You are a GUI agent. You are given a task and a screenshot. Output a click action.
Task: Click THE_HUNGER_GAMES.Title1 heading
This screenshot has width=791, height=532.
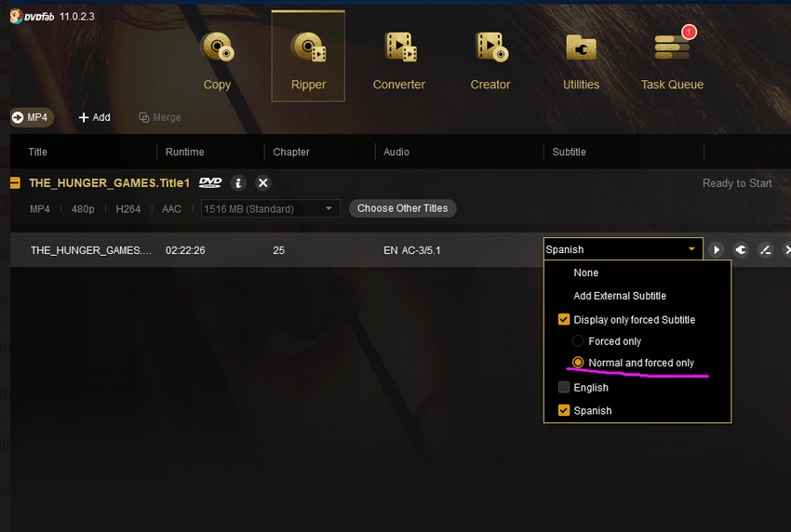110,183
